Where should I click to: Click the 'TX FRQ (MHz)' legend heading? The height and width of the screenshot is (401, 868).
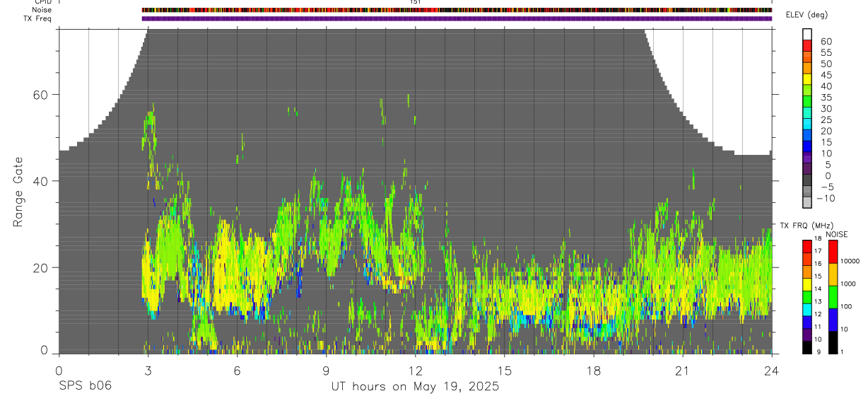click(807, 226)
